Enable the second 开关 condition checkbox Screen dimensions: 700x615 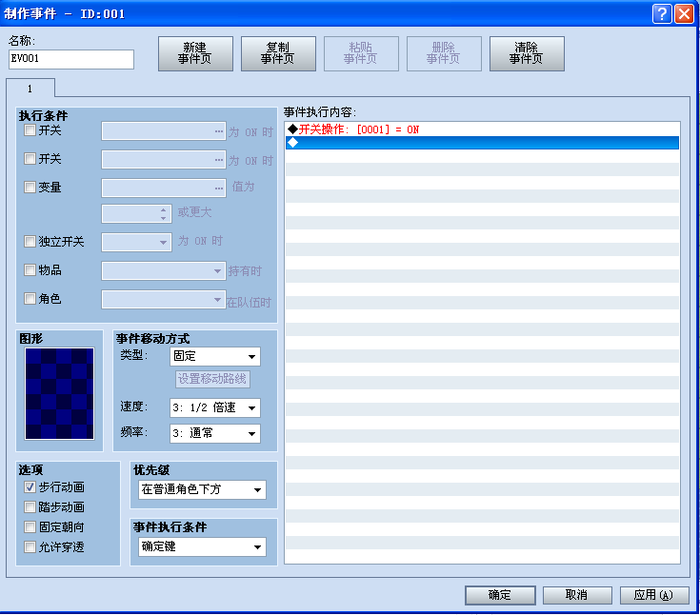click(x=30, y=158)
